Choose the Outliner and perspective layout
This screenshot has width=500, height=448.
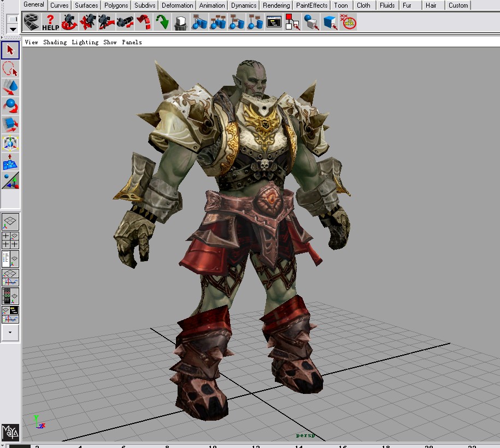coord(10,259)
